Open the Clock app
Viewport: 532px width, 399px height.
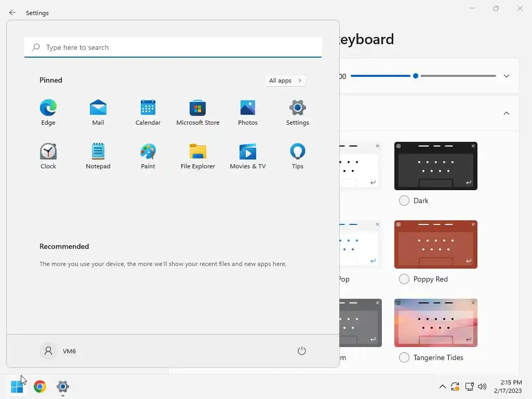click(x=48, y=156)
